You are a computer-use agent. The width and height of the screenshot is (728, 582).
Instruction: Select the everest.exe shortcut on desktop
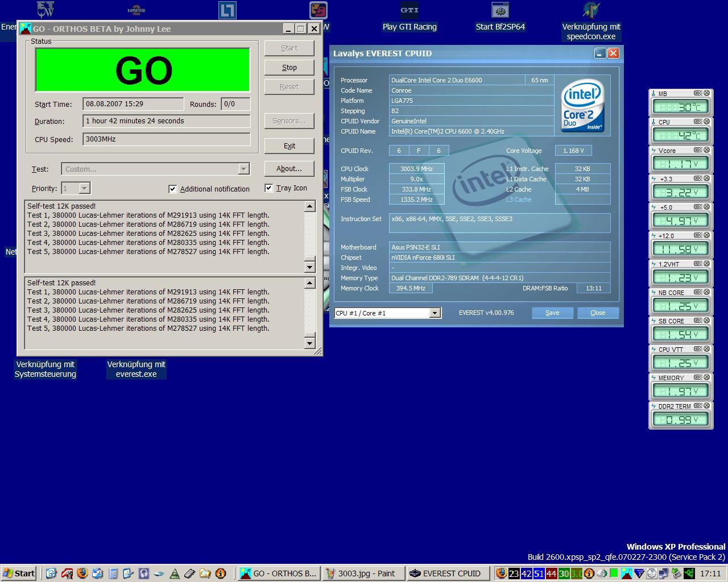(136, 369)
